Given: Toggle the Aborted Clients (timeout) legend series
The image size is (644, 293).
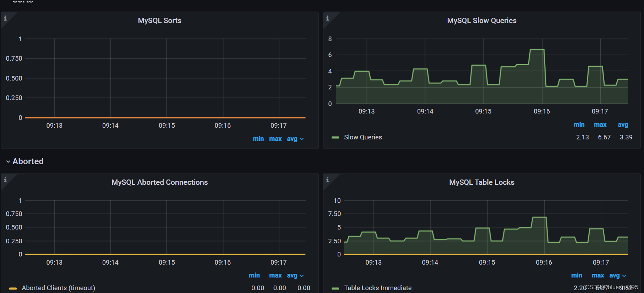Looking at the screenshot, I should (58, 288).
